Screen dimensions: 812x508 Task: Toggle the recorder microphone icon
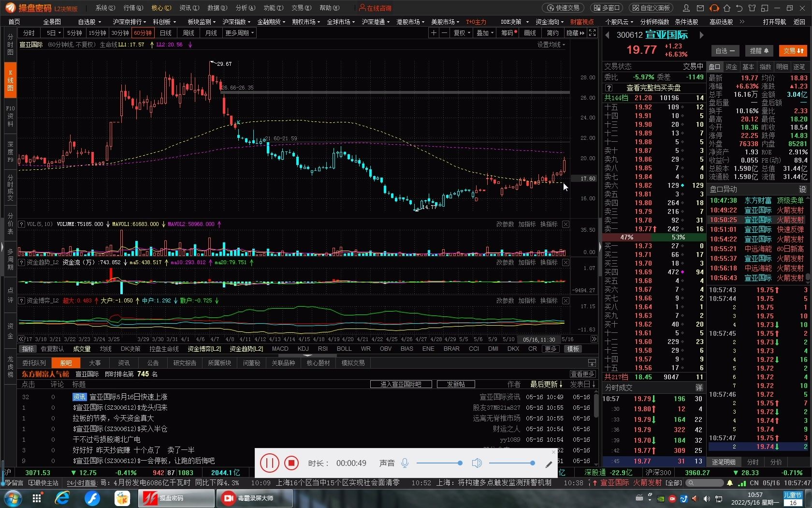tap(405, 463)
